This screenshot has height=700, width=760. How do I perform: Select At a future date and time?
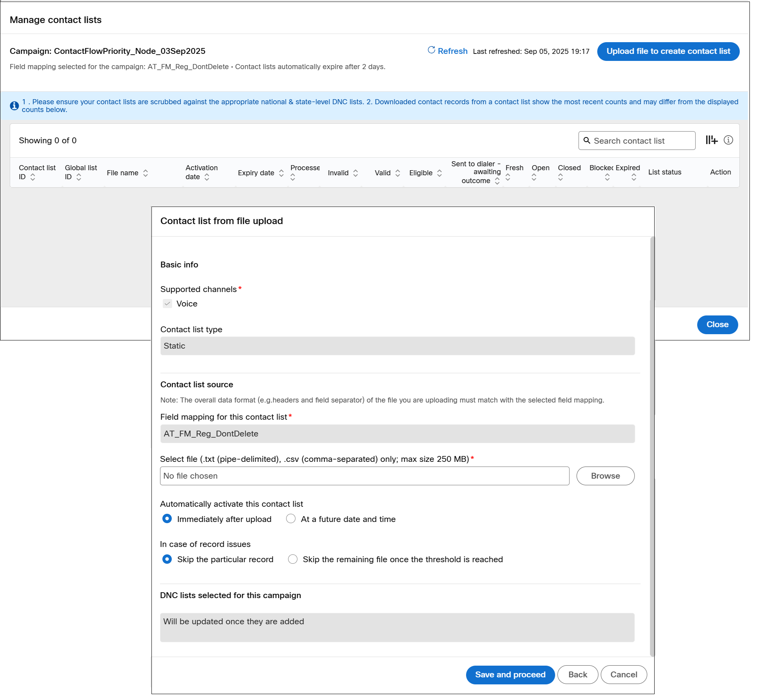tap(291, 518)
